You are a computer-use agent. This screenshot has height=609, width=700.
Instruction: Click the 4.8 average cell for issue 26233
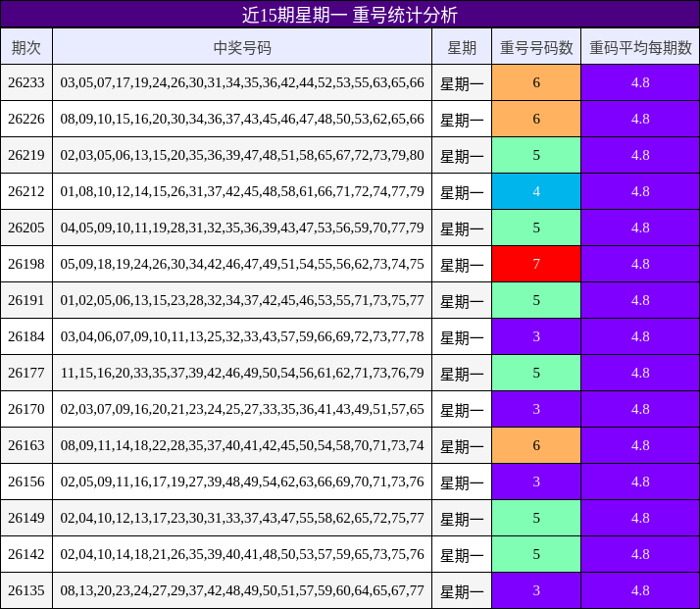point(640,82)
